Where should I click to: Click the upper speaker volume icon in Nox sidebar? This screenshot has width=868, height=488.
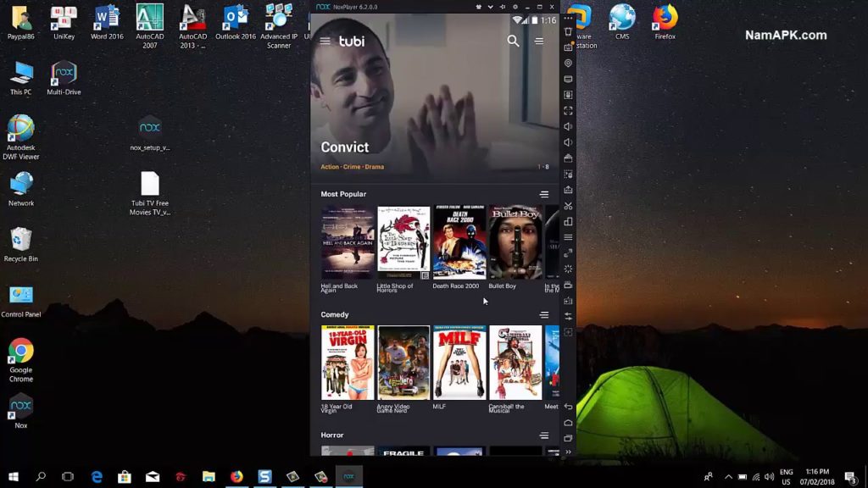tap(568, 126)
